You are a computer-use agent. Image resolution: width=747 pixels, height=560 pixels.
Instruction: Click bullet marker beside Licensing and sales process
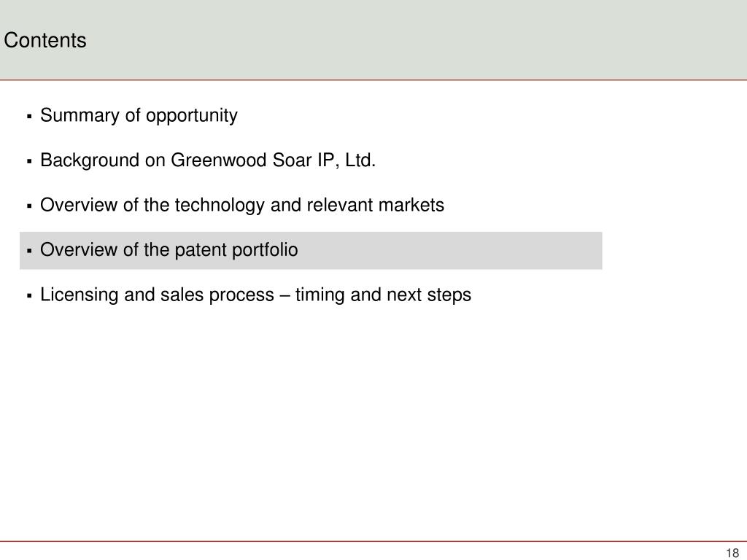click(x=29, y=296)
